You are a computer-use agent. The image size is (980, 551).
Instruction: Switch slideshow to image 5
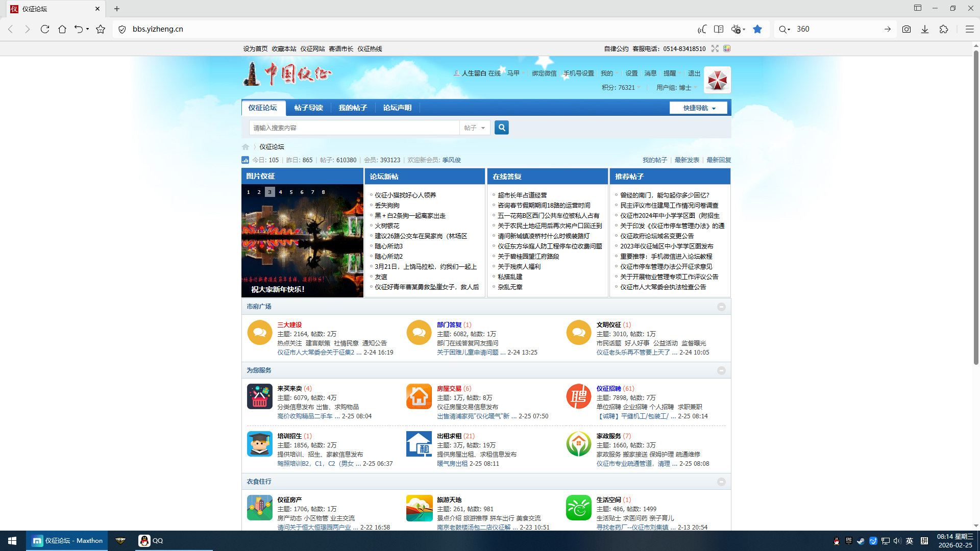291,192
